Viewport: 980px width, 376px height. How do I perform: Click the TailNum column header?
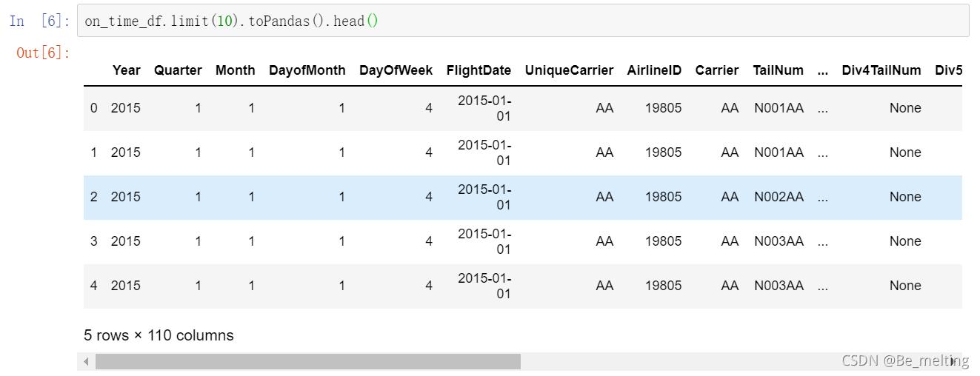point(778,70)
